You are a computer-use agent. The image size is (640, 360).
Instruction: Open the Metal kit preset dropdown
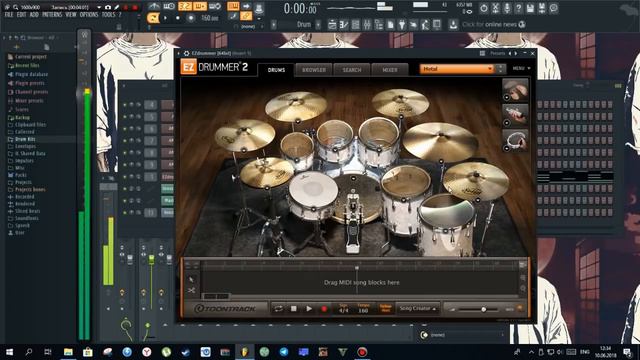[x=458, y=69]
